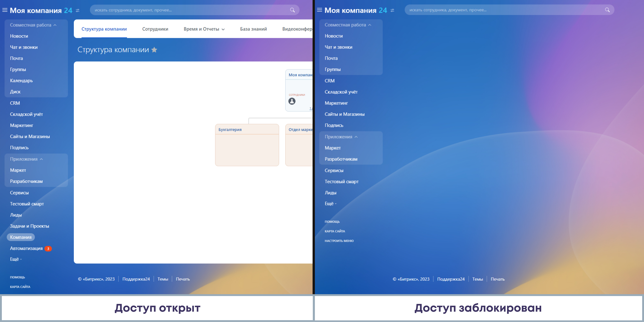Click Сотрудники tab in header
Viewport: 644px width, 322px height.
coord(155,29)
